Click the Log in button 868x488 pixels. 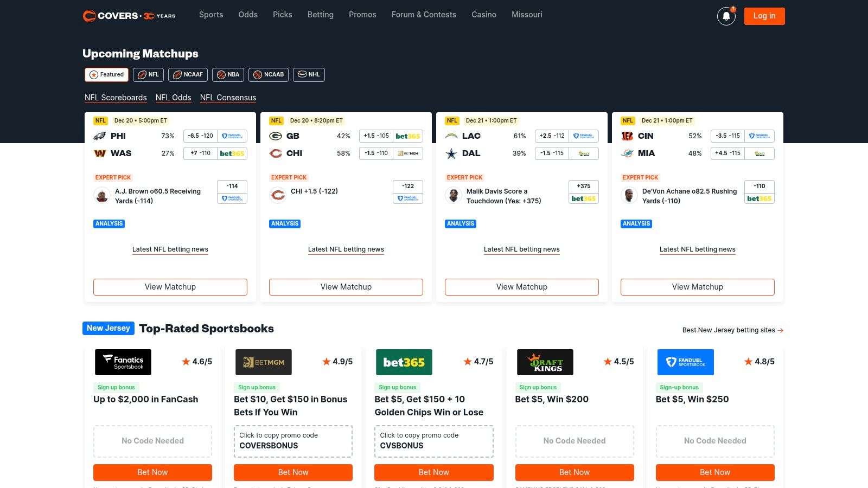coord(764,16)
